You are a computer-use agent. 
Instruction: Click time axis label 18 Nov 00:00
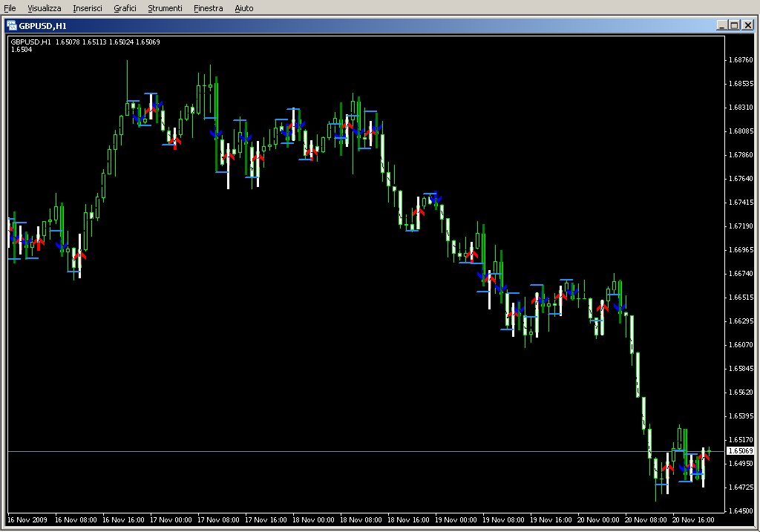tap(313, 520)
